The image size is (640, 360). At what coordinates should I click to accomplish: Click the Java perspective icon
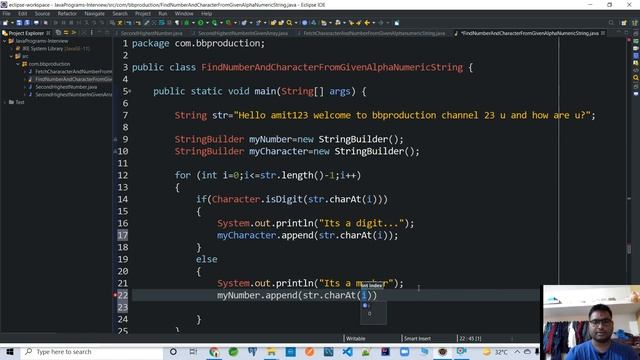(635, 23)
